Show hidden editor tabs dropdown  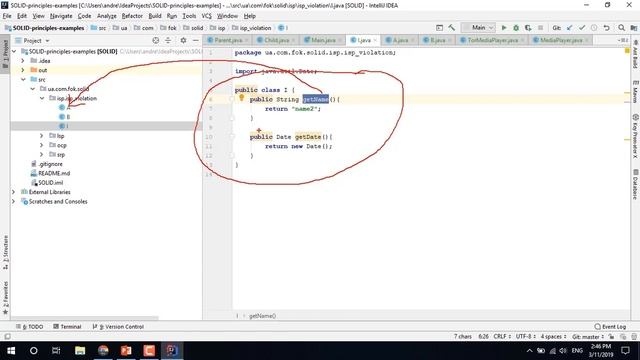pyautogui.click(x=623, y=40)
